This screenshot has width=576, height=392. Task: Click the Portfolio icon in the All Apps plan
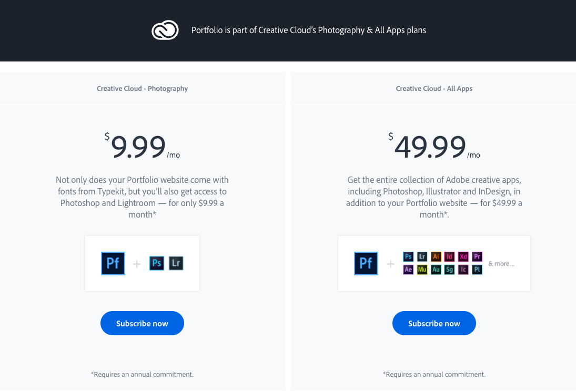[366, 263]
